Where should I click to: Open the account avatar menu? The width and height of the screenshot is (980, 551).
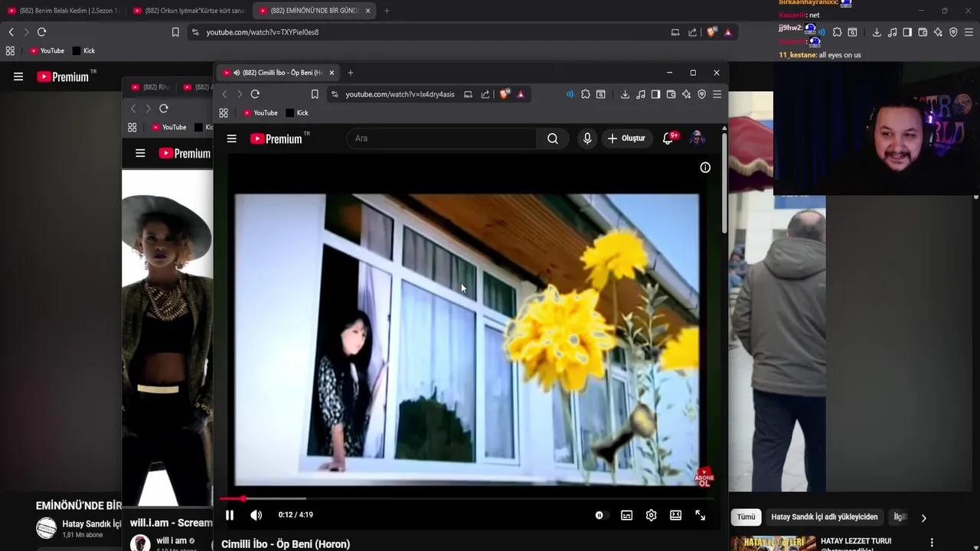[x=697, y=139]
